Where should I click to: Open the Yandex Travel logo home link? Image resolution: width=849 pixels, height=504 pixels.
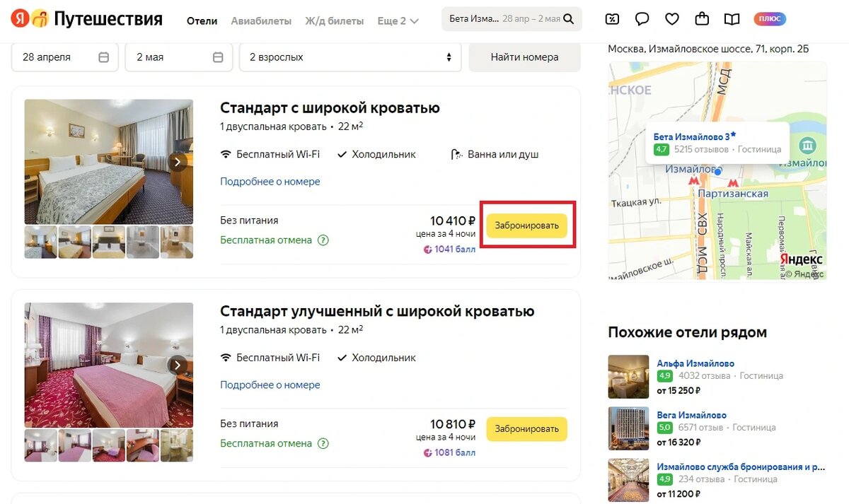tap(86, 19)
